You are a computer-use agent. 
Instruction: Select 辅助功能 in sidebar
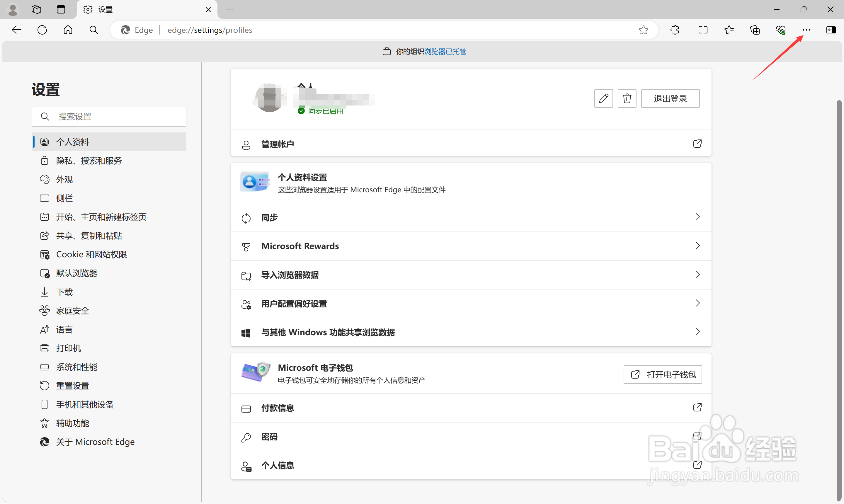coord(109,423)
